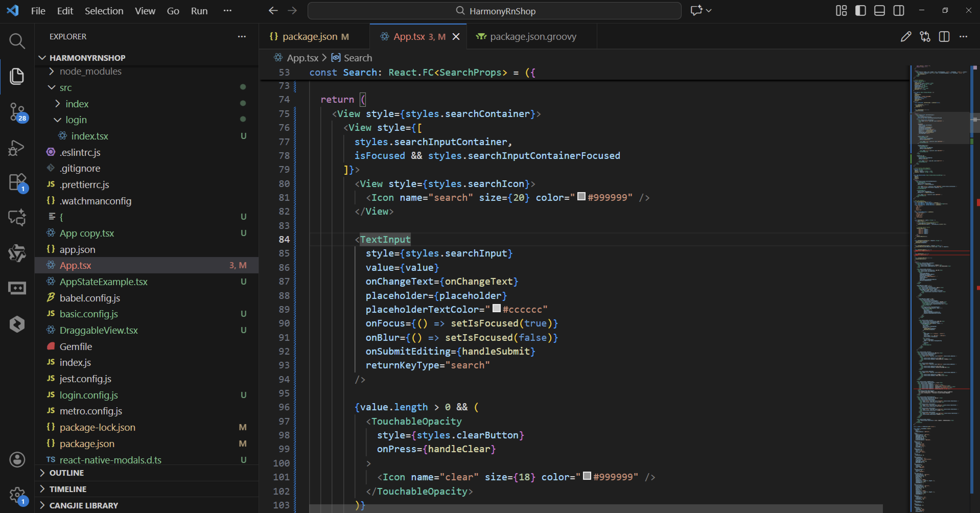Close the App.tsx editor tab
The image size is (980, 513).
pos(456,37)
